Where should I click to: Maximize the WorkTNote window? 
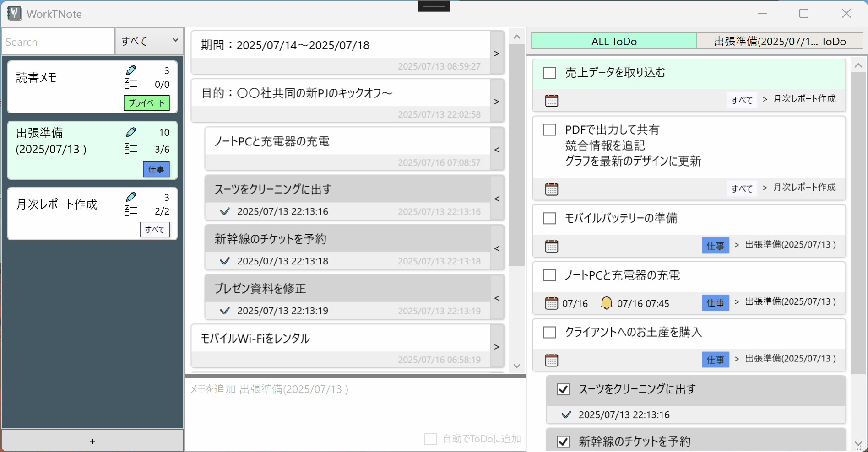tap(804, 13)
